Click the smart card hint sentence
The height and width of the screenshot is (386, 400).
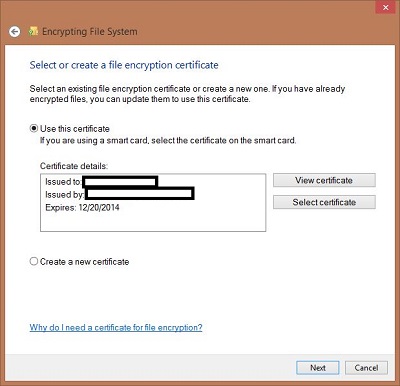point(168,140)
